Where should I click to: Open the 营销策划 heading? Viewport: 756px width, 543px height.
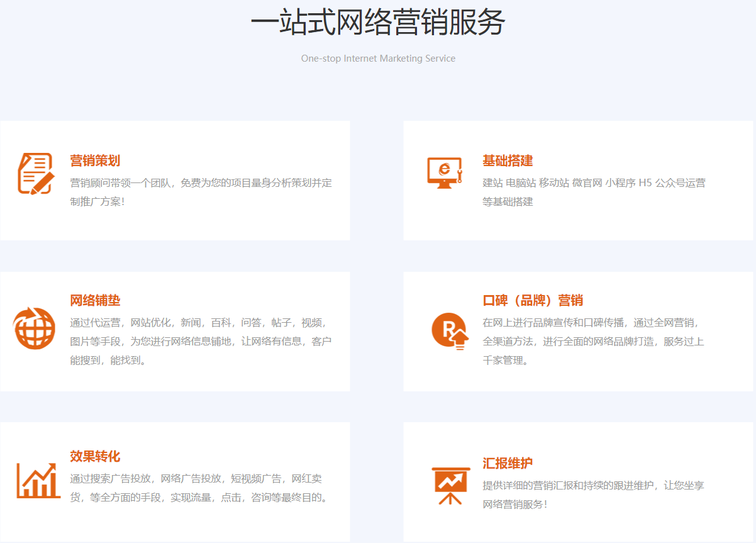pos(95,160)
